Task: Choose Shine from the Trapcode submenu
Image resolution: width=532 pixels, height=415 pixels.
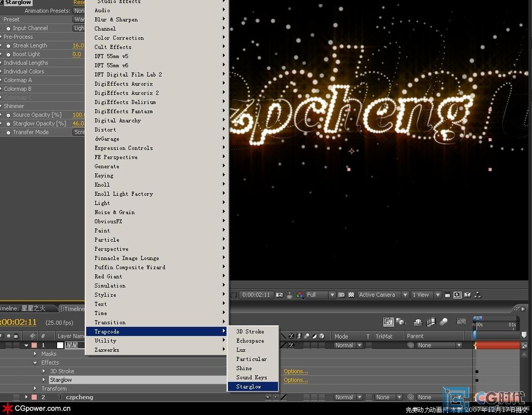Action: [x=253, y=368]
